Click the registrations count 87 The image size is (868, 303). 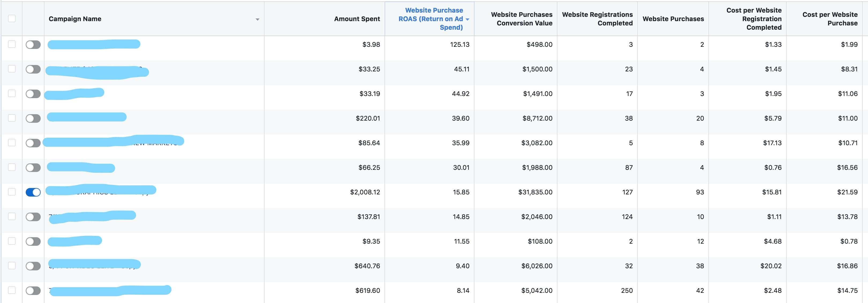629,167
